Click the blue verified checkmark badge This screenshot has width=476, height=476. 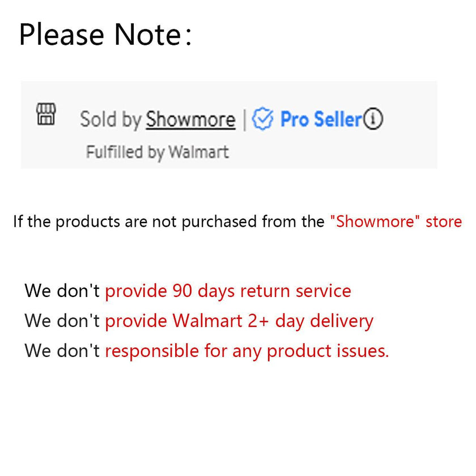pyautogui.click(x=262, y=118)
